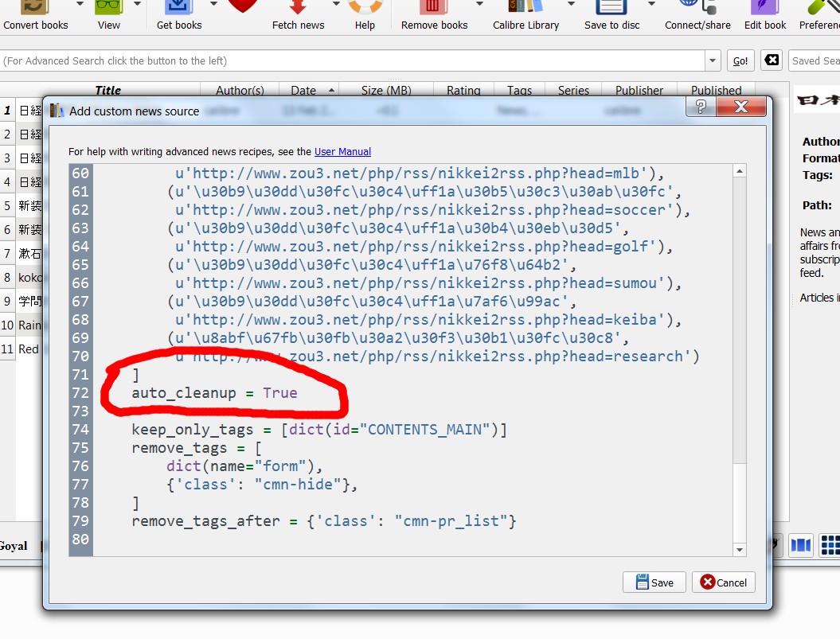Open the Fetch news tool
Image resolution: width=840 pixels, height=639 pixels.
(x=298, y=16)
